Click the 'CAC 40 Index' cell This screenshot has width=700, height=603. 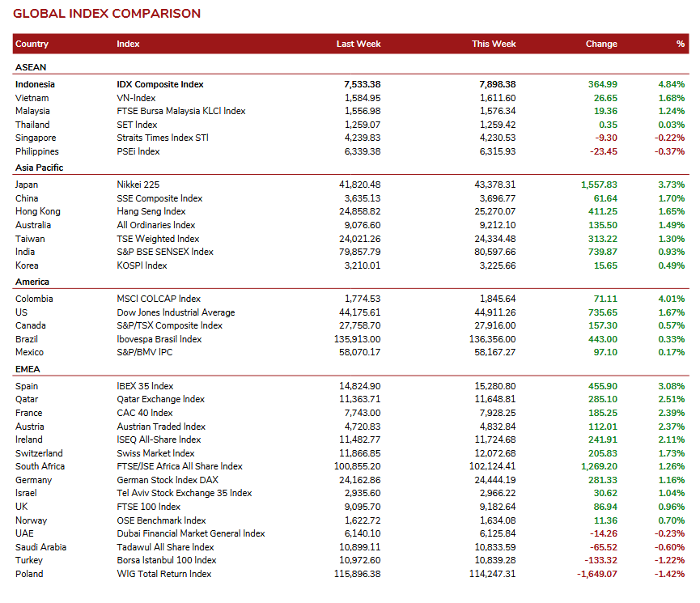[145, 413]
